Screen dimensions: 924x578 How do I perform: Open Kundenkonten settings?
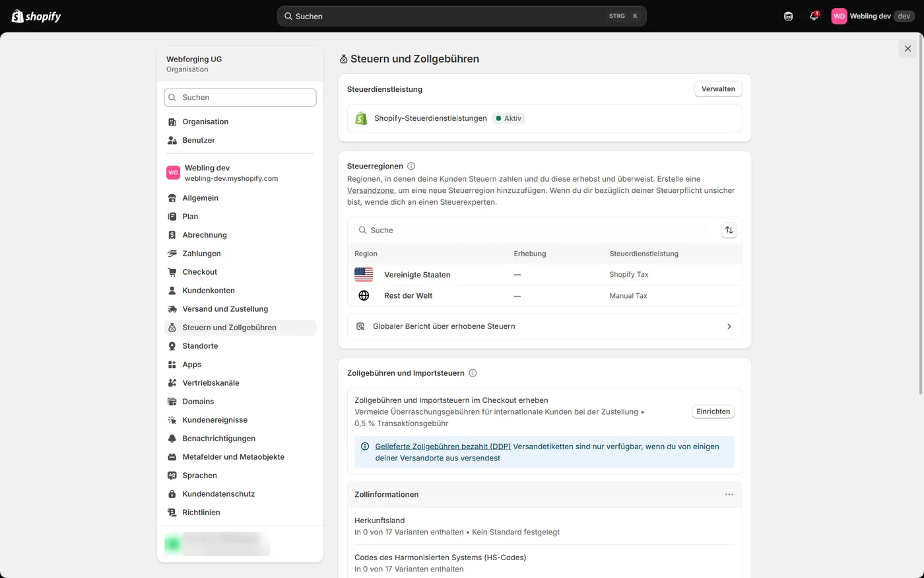pyautogui.click(x=240, y=291)
